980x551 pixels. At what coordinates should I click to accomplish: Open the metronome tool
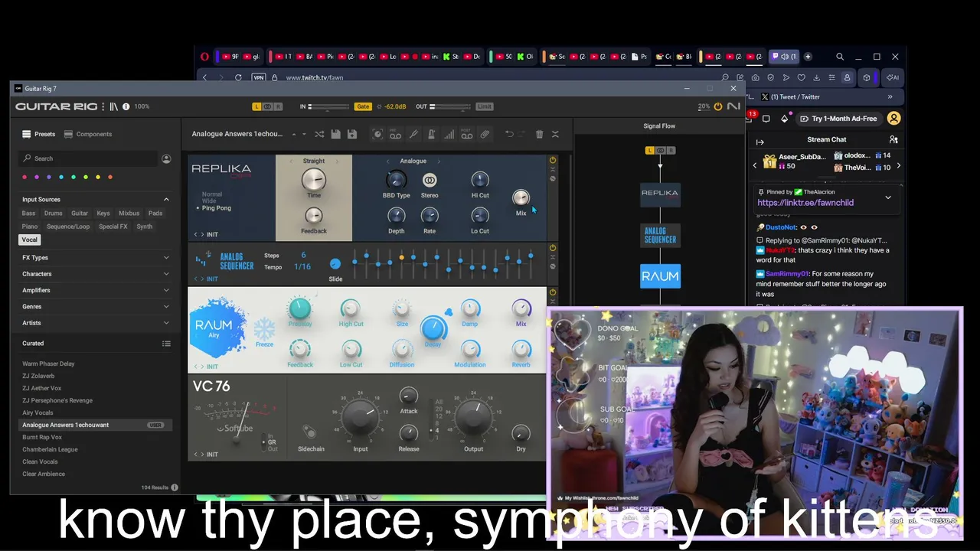click(431, 134)
